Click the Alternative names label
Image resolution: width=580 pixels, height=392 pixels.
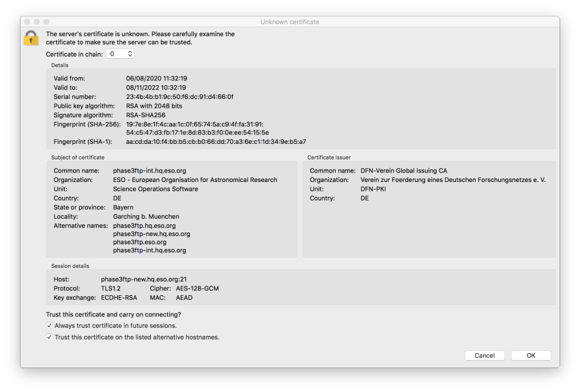point(81,226)
